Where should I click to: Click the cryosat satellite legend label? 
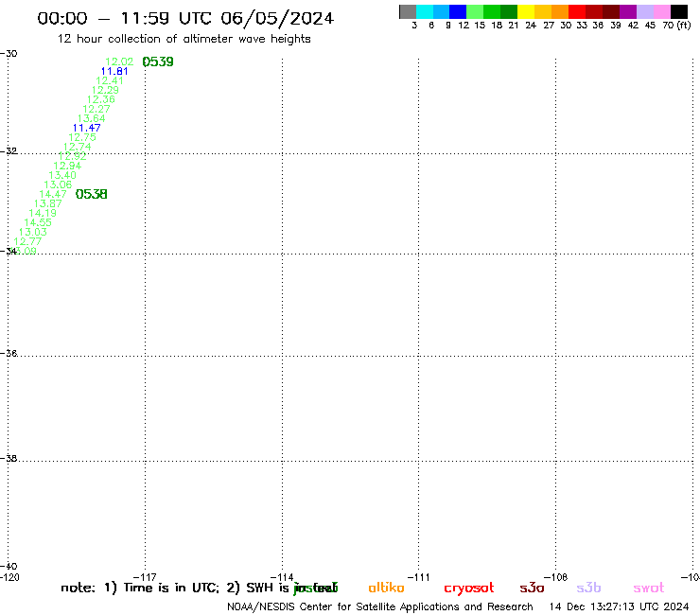point(469,589)
